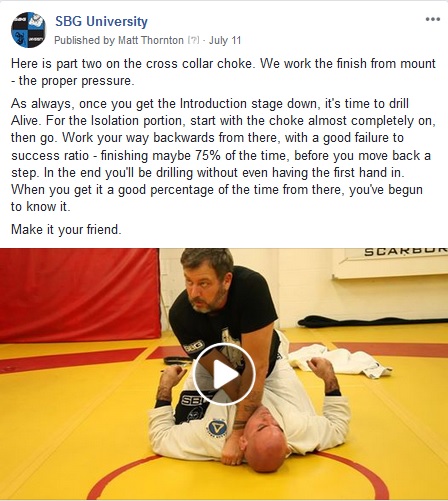Viewport: 448px width, 501px height.
Task: Open Matt Thornton's profile link
Action: click(151, 40)
